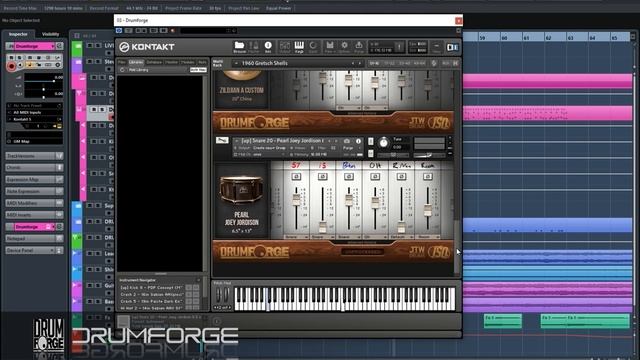Open the TrackVersions section in Inspector
Image resolution: width=640 pixels, height=360 pixels.
coord(34,156)
